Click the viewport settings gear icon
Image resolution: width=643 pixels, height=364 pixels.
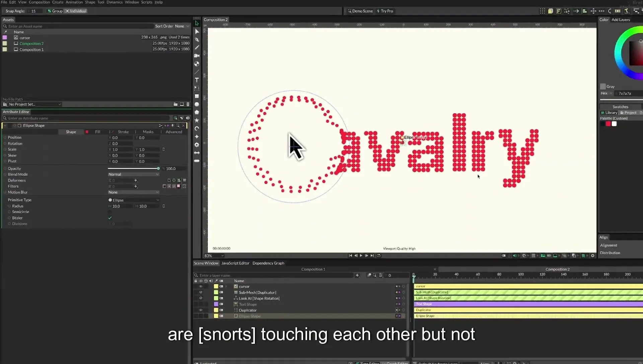[593, 256]
